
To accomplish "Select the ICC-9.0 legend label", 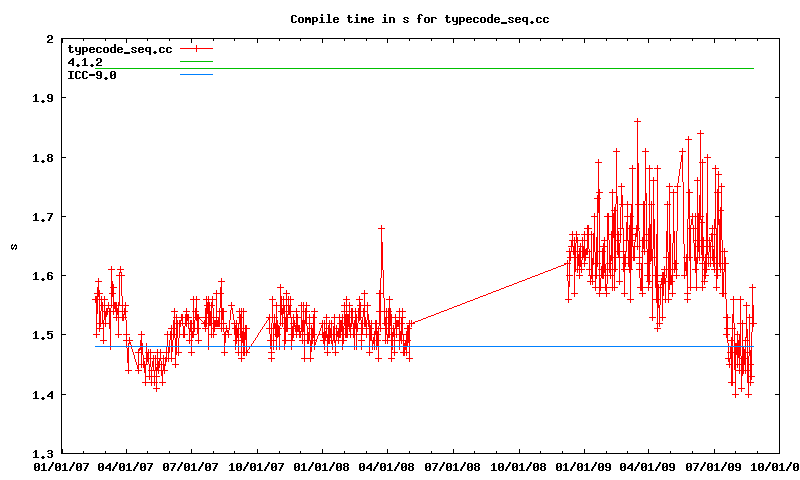I will point(92,74).
